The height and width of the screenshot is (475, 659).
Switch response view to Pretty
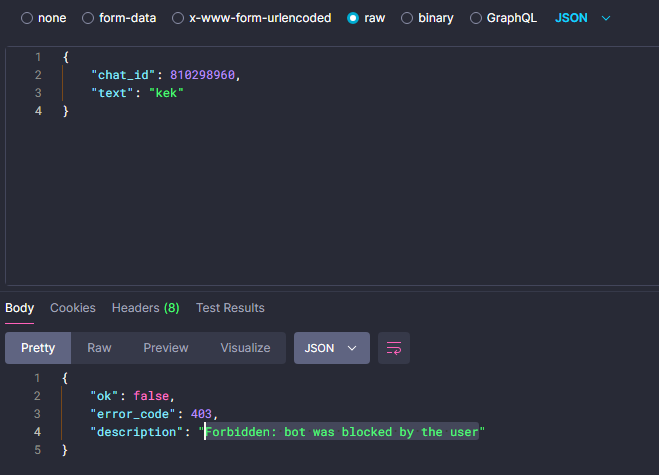coord(38,348)
